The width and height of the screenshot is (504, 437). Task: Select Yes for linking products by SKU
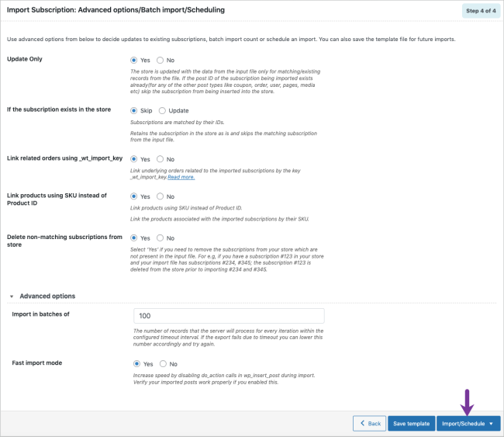point(133,196)
